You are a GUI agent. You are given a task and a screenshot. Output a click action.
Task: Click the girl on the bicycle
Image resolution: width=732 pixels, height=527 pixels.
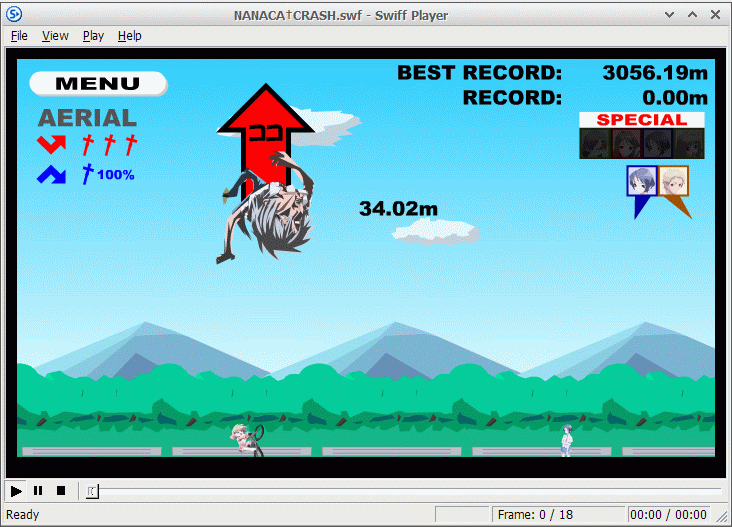coord(247,440)
